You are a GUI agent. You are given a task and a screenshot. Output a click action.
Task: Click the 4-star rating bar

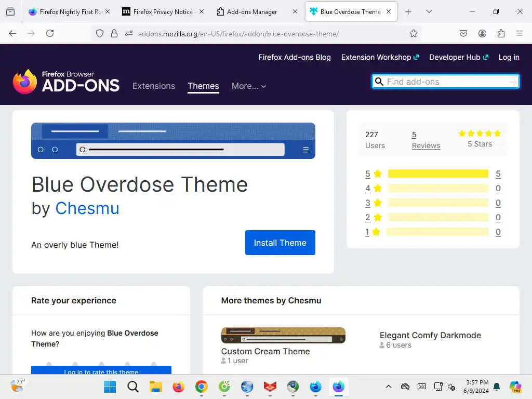pyautogui.click(x=438, y=188)
